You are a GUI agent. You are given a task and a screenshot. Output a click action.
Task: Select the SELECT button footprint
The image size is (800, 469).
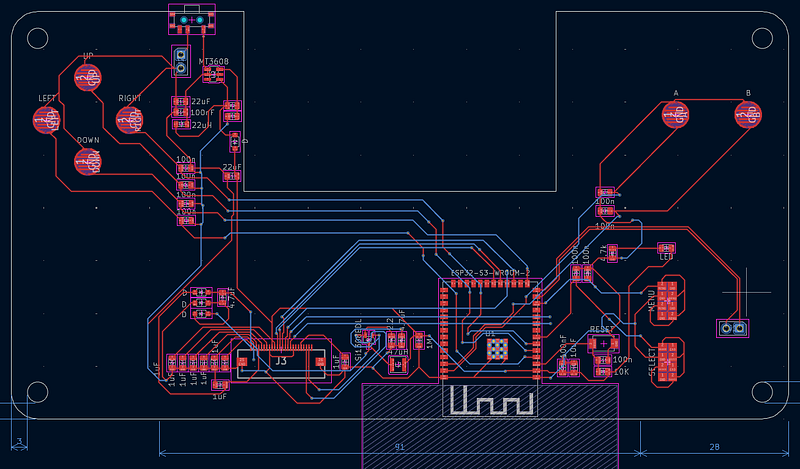click(667, 362)
